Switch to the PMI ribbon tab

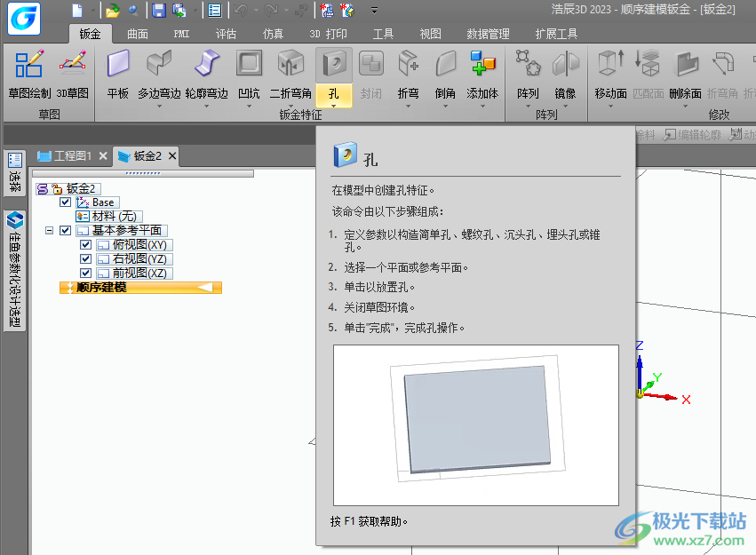(x=181, y=34)
